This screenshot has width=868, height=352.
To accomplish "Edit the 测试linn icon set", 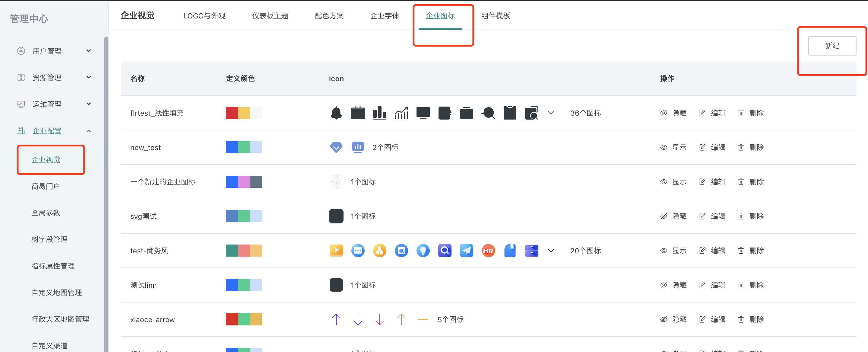I will coord(718,285).
